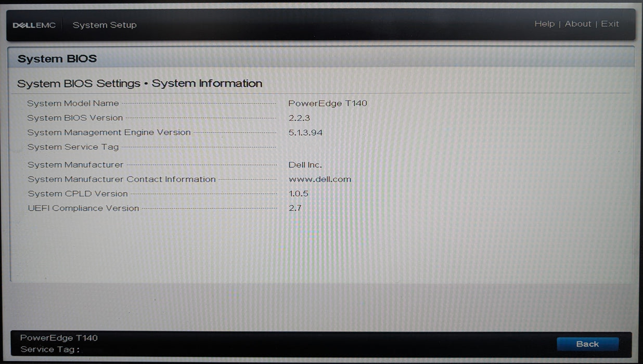Click the System BIOS header title

click(57, 59)
